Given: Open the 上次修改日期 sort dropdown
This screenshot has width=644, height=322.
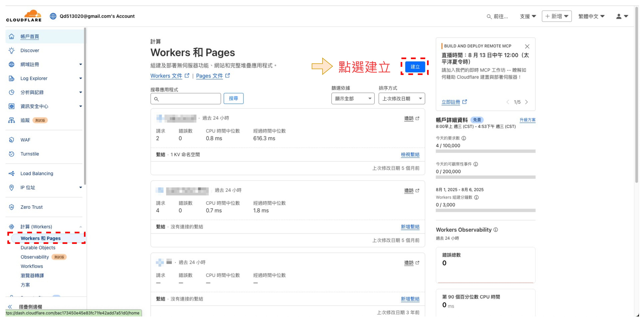Looking at the screenshot, I should pos(401,99).
